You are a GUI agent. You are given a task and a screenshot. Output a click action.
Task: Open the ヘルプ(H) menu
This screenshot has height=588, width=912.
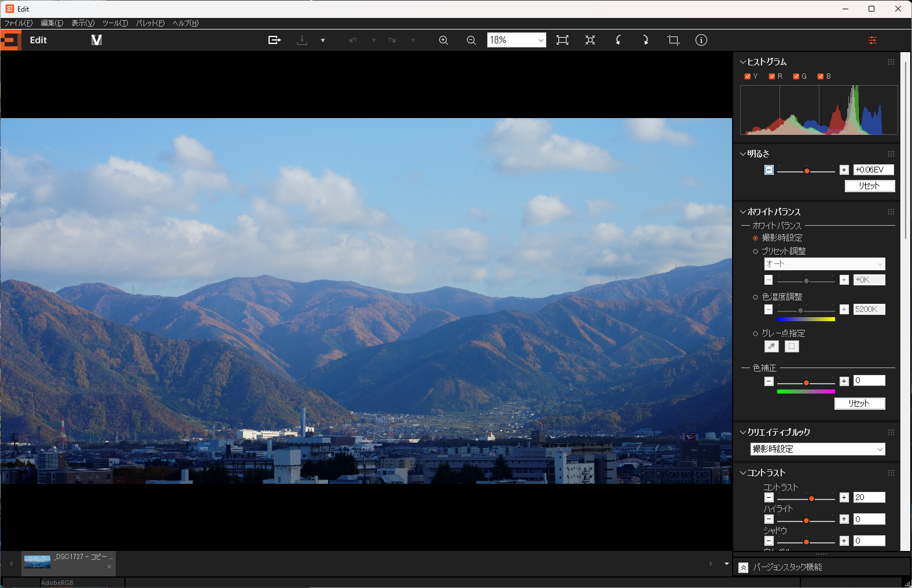click(186, 23)
